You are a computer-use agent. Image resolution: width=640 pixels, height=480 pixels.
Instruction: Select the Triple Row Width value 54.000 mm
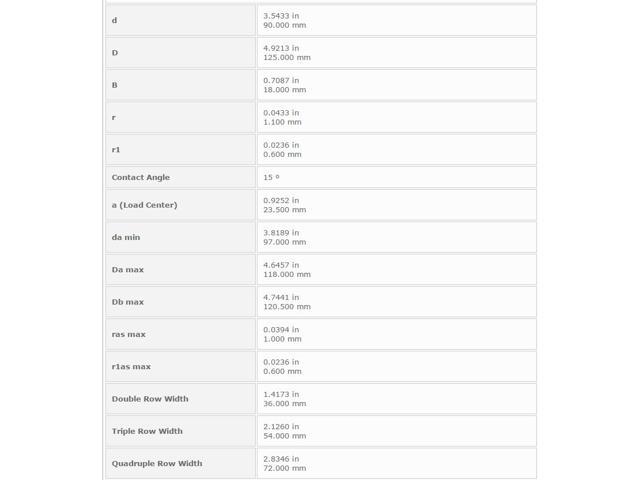pos(284,436)
